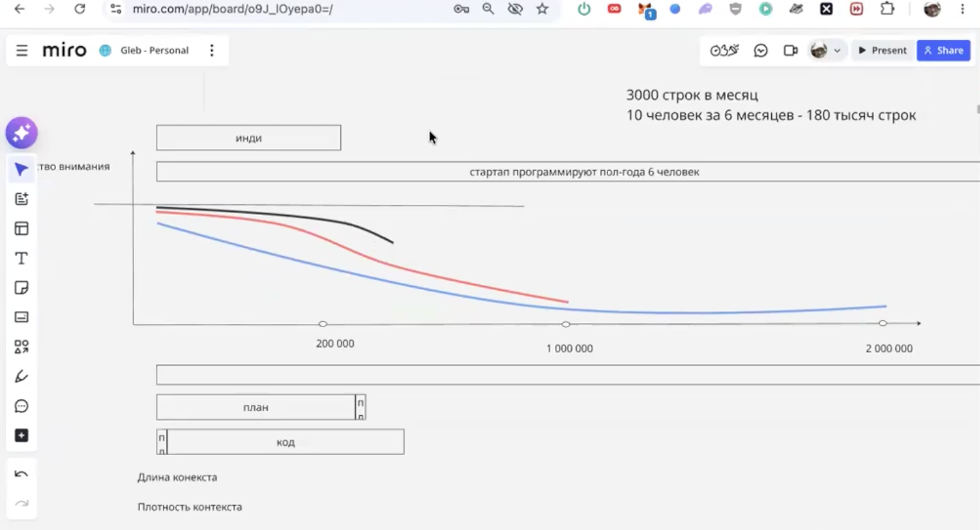Open the Chrome profile avatar
This screenshot has width=980, height=530.
coord(932,9)
